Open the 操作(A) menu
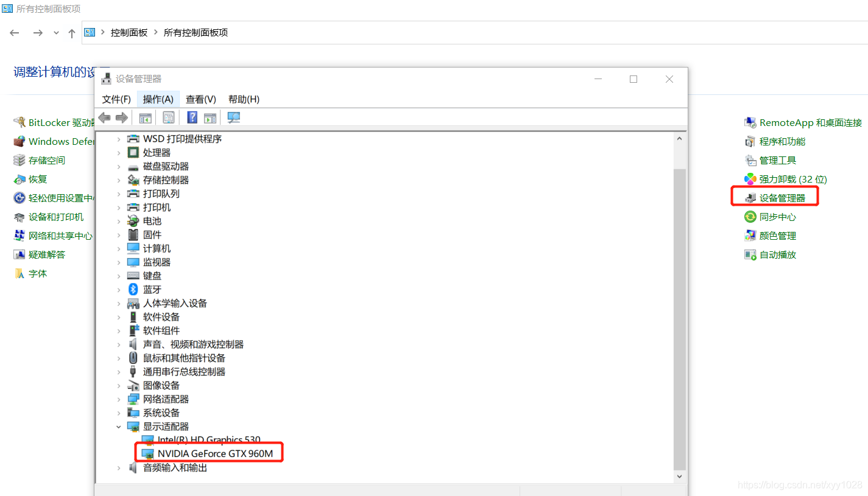Viewport: 868px width, 496px height. [158, 99]
